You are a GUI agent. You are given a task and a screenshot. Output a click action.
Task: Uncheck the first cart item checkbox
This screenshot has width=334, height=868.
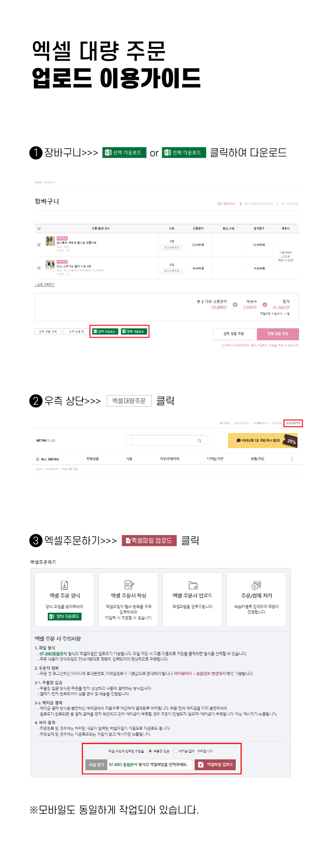coord(39,244)
